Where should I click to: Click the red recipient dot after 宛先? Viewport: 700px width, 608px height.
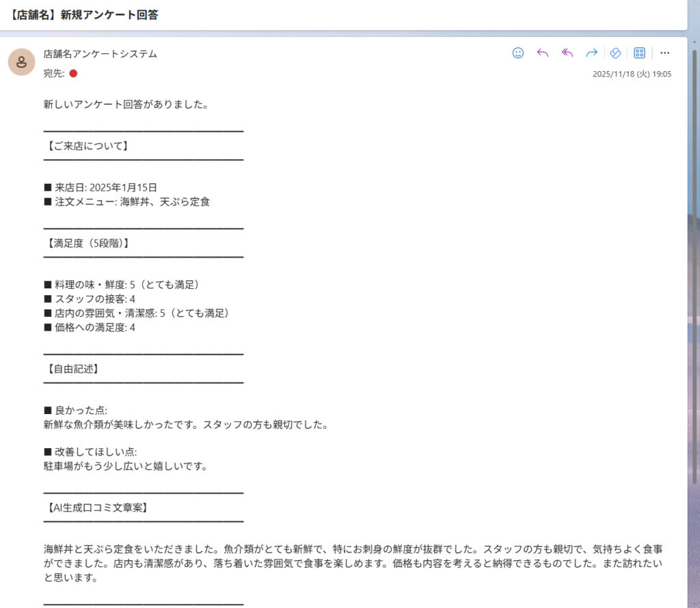click(x=73, y=73)
